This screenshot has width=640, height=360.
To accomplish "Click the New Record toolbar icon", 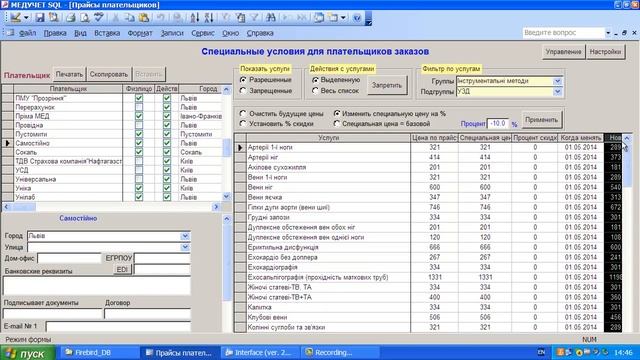I will [287, 18].
